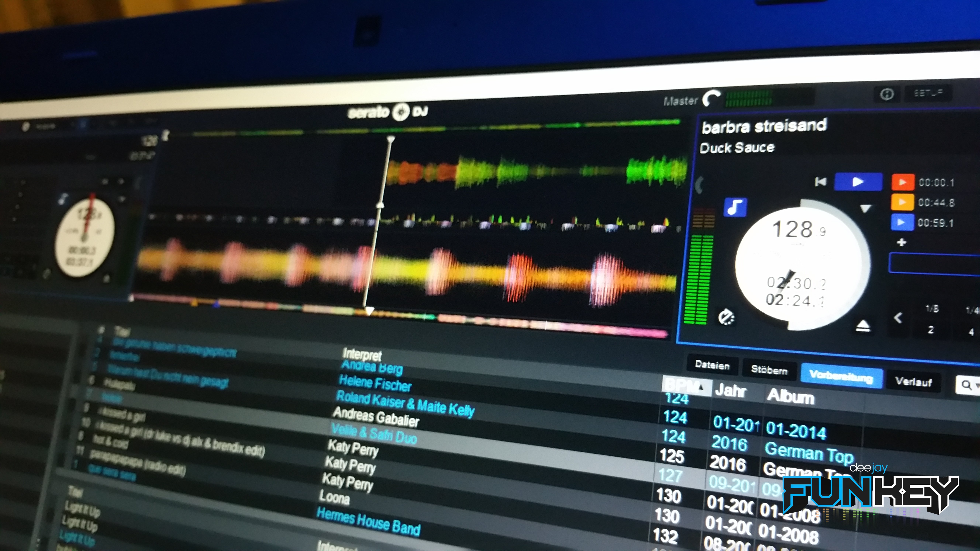Jump to track start on right deck

coord(820,182)
